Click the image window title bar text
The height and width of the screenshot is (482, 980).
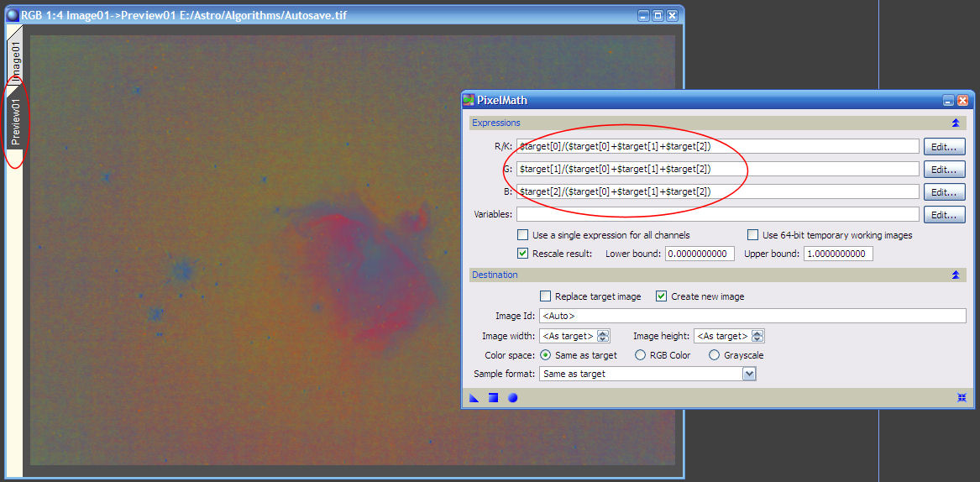pyautogui.click(x=184, y=15)
